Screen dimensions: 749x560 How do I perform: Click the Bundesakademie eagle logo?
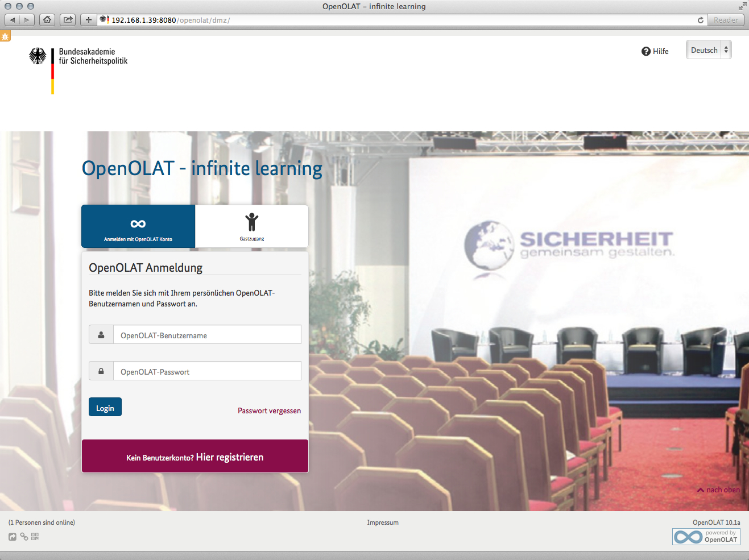coord(38,56)
